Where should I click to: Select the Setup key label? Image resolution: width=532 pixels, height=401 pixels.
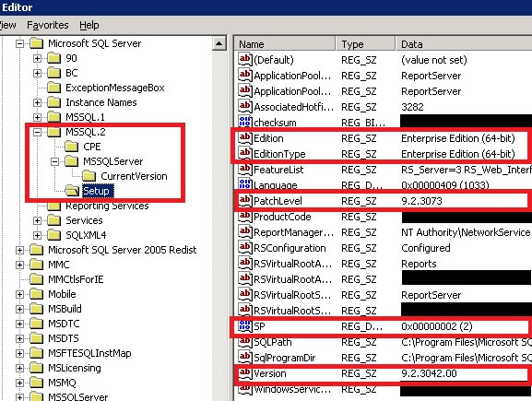point(98,191)
